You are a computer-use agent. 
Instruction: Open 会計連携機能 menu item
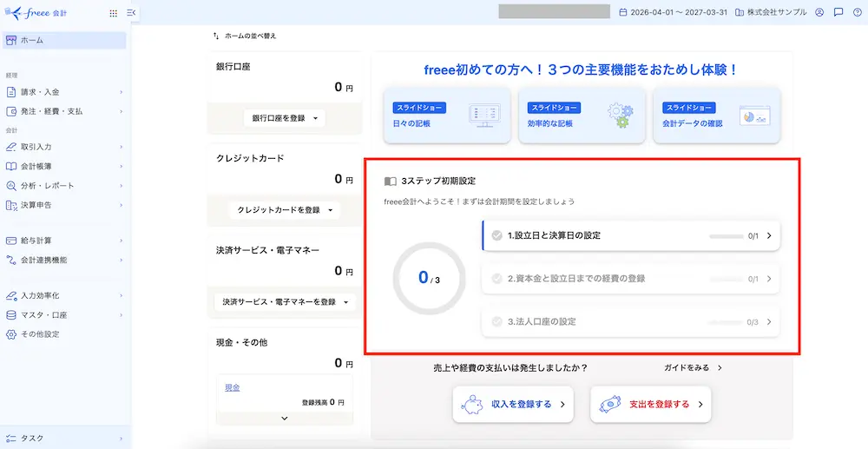(65, 260)
